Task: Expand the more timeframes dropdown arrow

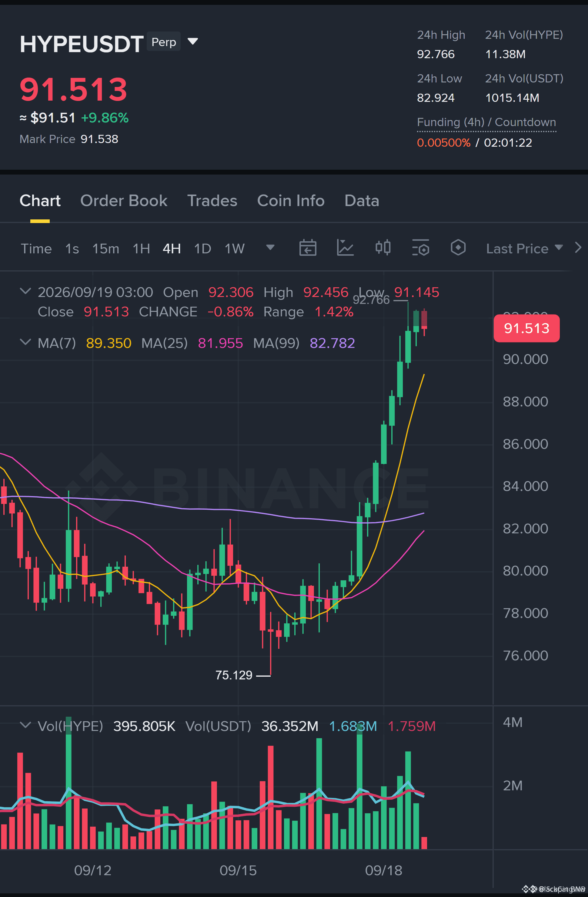Action: pos(270,247)
